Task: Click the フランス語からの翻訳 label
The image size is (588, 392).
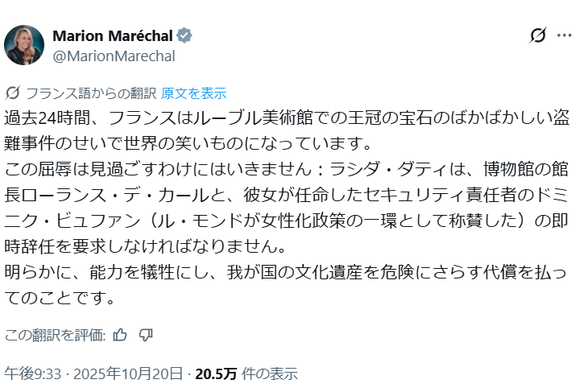Action: coord(90,93)
